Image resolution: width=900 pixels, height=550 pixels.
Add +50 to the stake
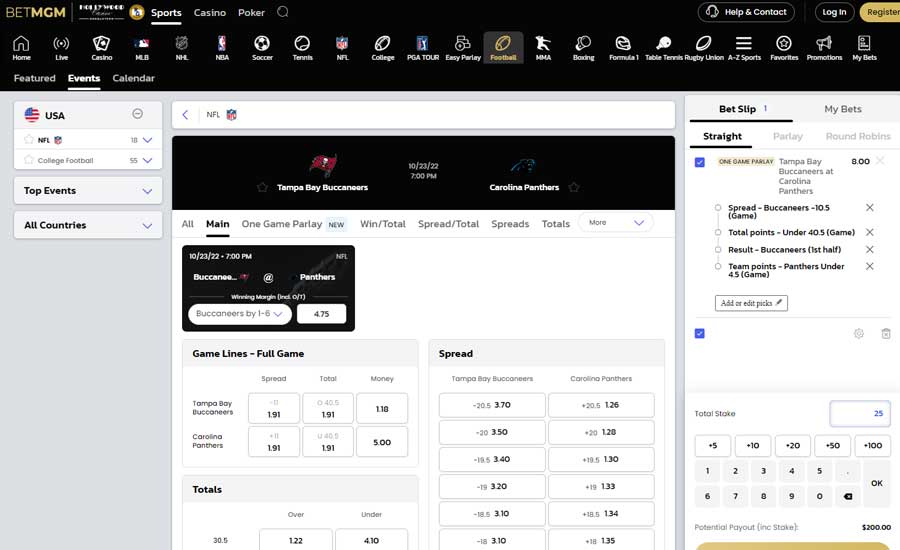pyautogui.click(x=832, y=446)
